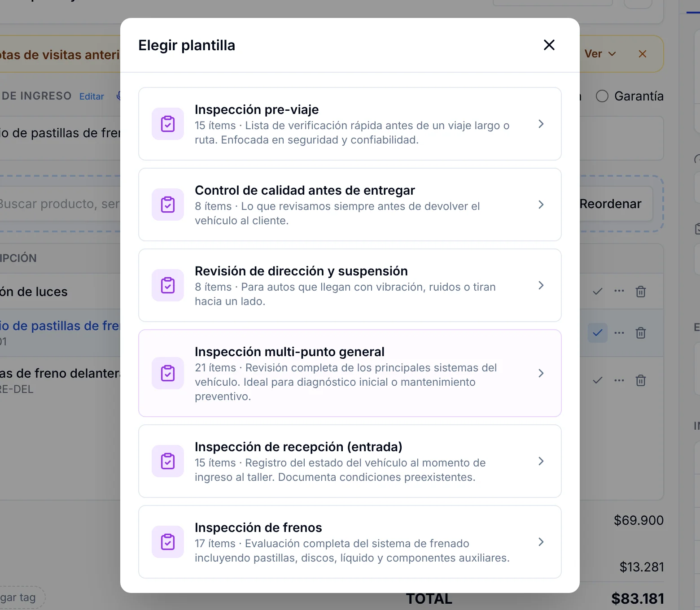Close the Elegir plantilla dialog
700x610 pixels.
(x=549, y=45)
